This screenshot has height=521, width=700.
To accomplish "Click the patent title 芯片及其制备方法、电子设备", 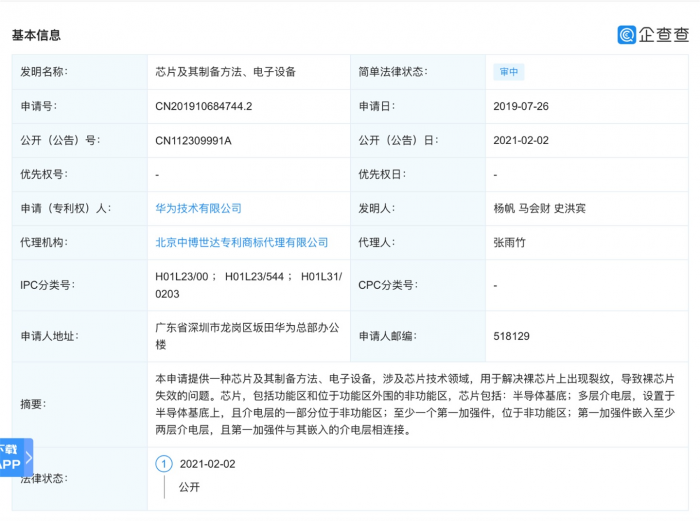I will (225, 72).
